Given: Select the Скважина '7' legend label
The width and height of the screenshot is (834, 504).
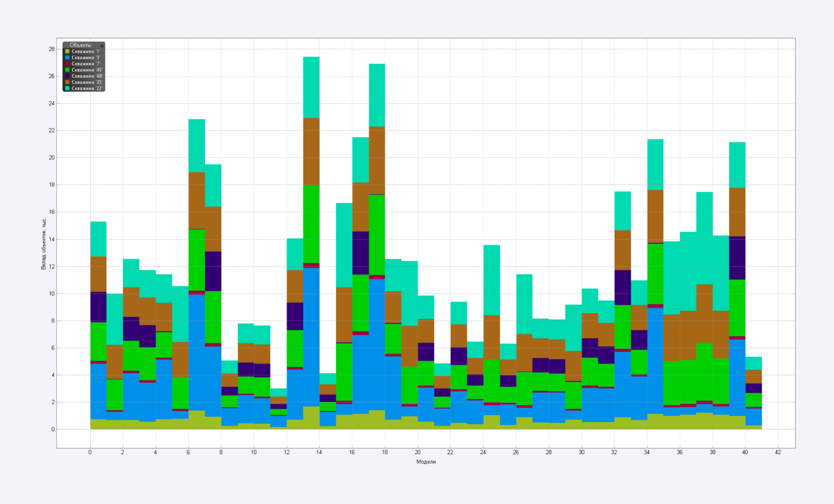Looking at the screenshot, I should [x=86, y=64].
